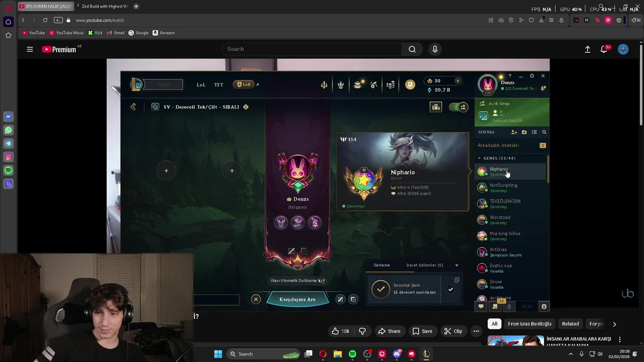Open the Opera AI assistant button
This screenshot has width=644, height=362.
[x=636, y=20]
